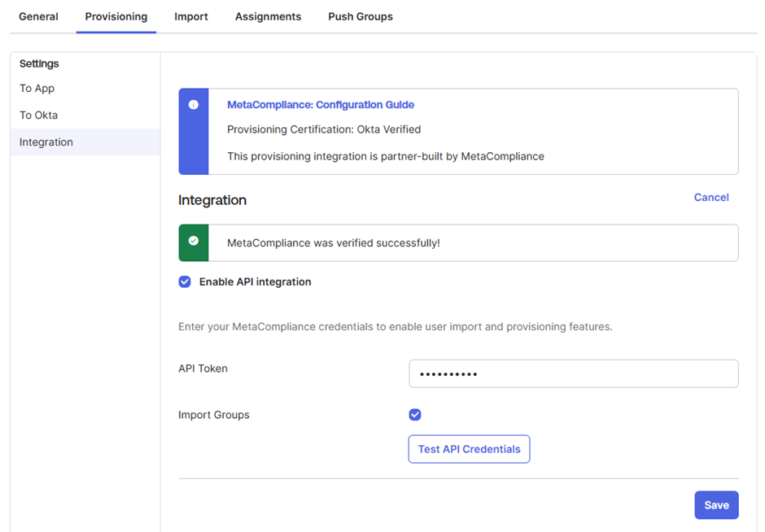Click the green success checkmark icon
The height and width of the screenshot is (532, 765).
click(x=194, y=241)
